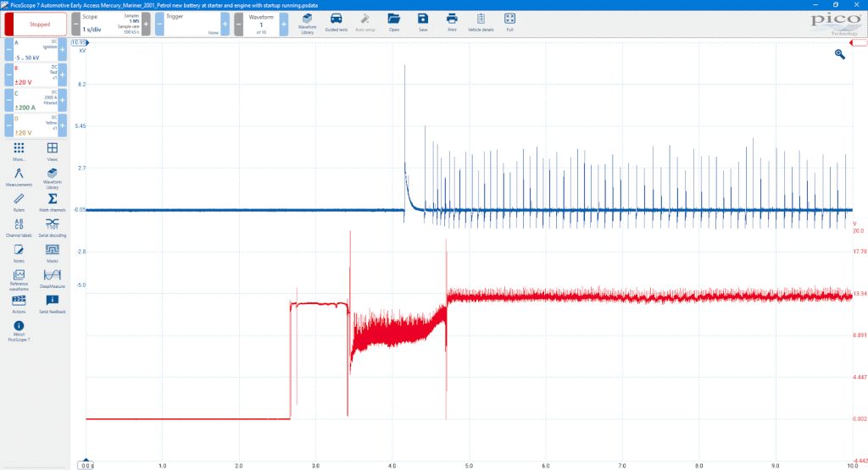Viewport: 868px width, 470px height.
Task: Decrease channel D range with minus
Action: tap(8, 126)
